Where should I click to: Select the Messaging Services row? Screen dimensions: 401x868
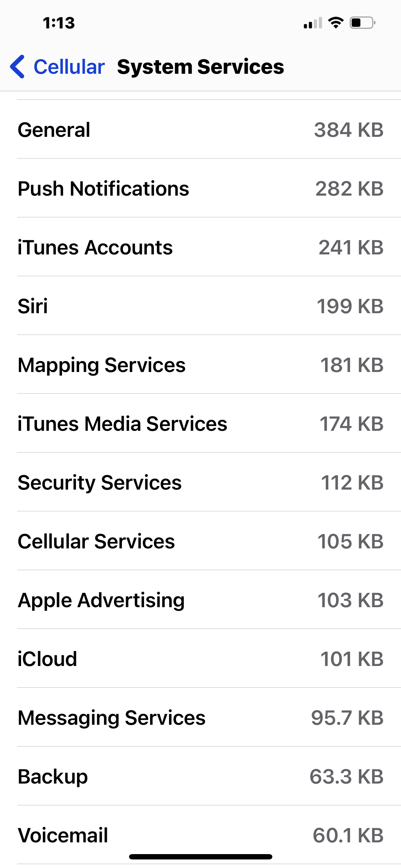click(200, 718)
